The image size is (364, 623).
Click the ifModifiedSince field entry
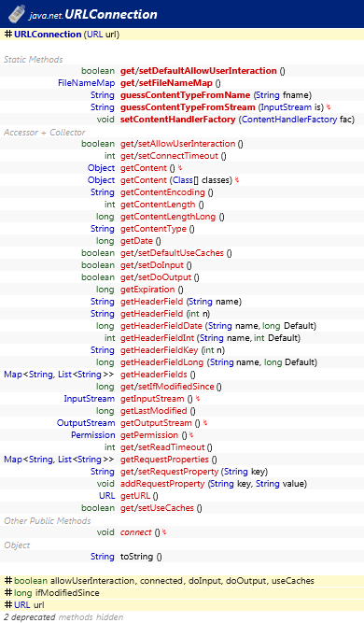67,593
